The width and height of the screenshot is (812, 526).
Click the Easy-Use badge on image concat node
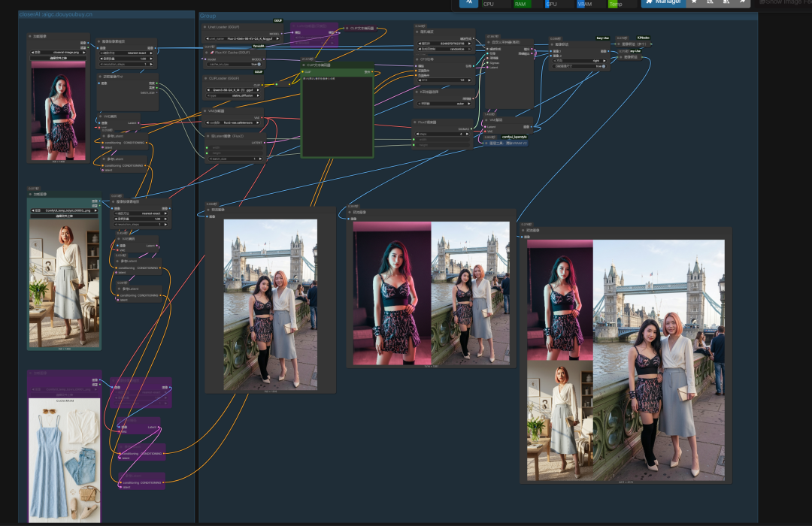pyautogui.click(x=602, y=38)
